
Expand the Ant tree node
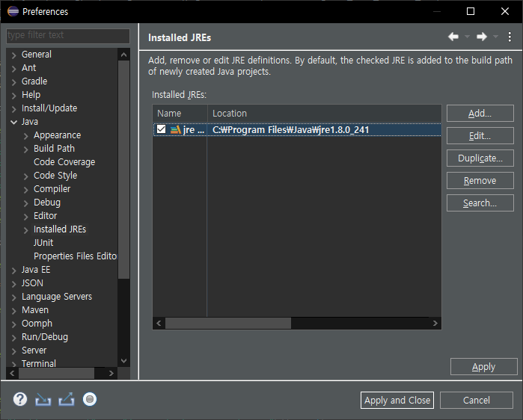pos(13,69)
